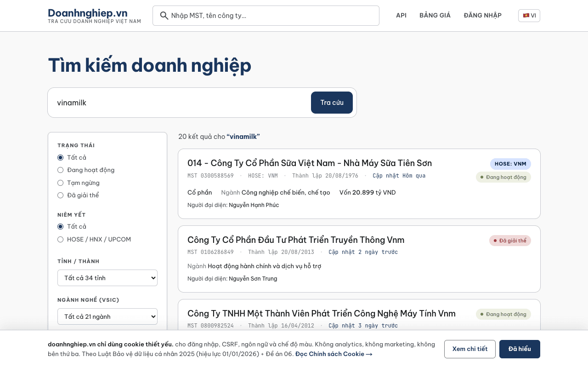Image resolution: width=588 pixels, height=368 pixels.
Task: Open the Tất cả 34 tỉnh dropdown
Action: pyautogui.click(x=107, y=278)
